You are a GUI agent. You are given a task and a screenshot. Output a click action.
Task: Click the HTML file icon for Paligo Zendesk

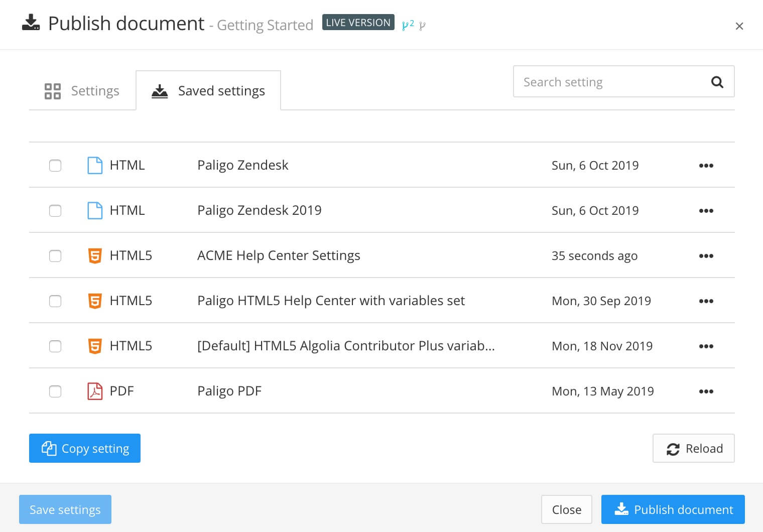click(94, 165)
